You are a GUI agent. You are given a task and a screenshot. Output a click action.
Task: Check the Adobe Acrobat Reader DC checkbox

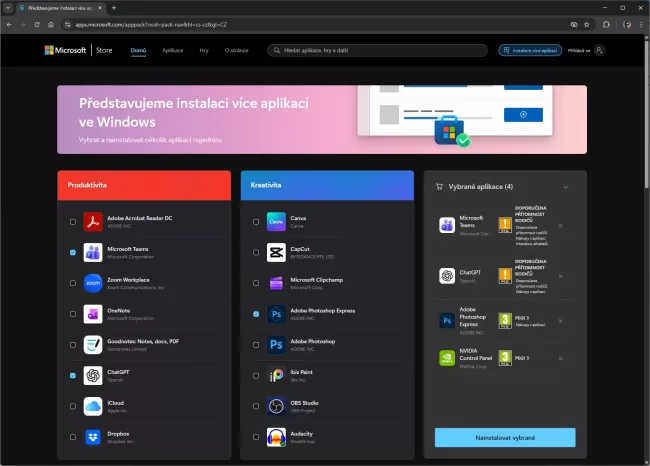(x=73, y=222)
